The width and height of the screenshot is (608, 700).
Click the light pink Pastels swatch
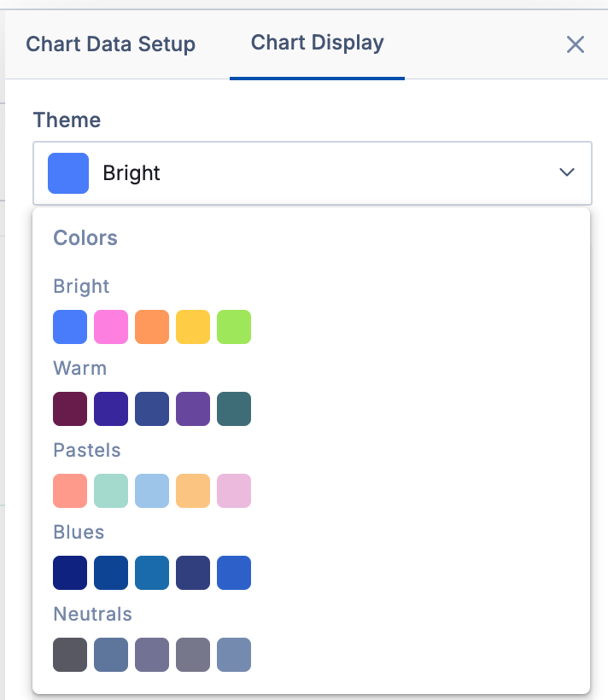(x=234, y=491)
